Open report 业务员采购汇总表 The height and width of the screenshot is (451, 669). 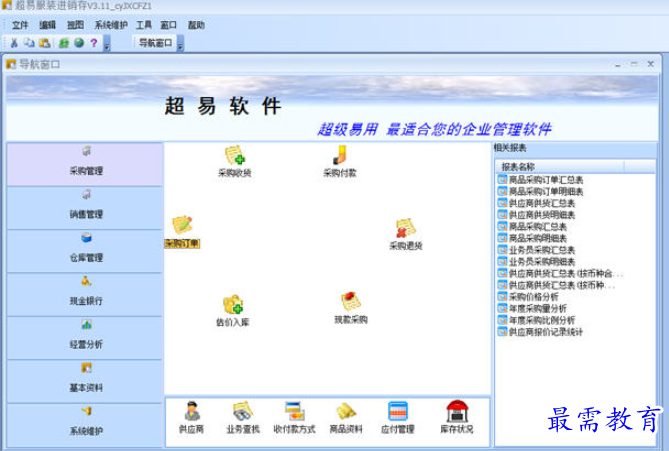tap(536, 250)
